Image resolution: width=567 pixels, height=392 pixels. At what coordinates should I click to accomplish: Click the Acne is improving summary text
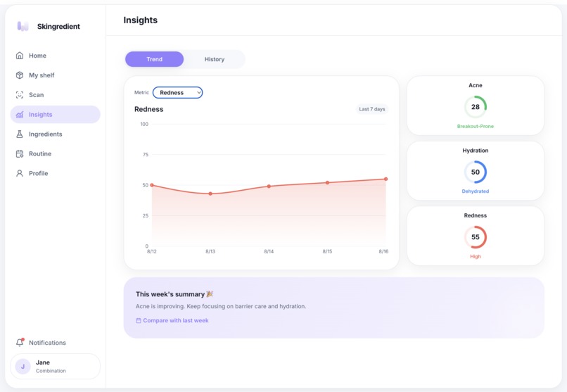tap(221, 306)
